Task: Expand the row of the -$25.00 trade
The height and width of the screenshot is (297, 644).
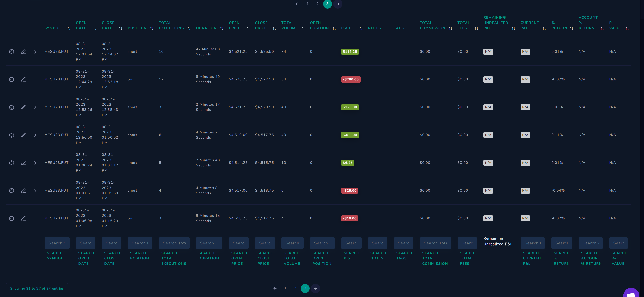Action: coord(35,191)
